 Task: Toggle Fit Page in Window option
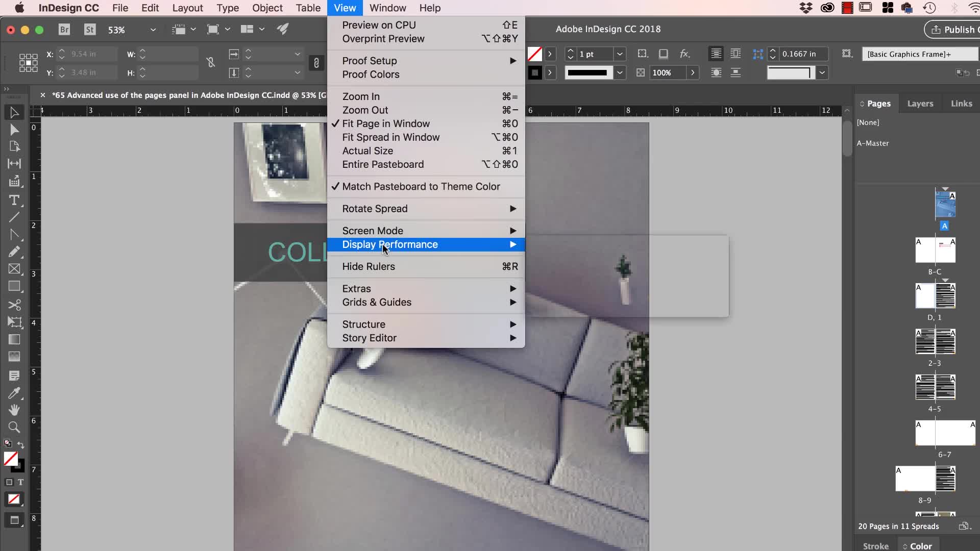tap(426, 123)
